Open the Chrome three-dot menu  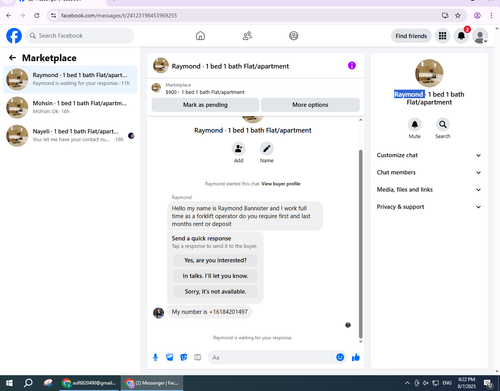[491, 15]
